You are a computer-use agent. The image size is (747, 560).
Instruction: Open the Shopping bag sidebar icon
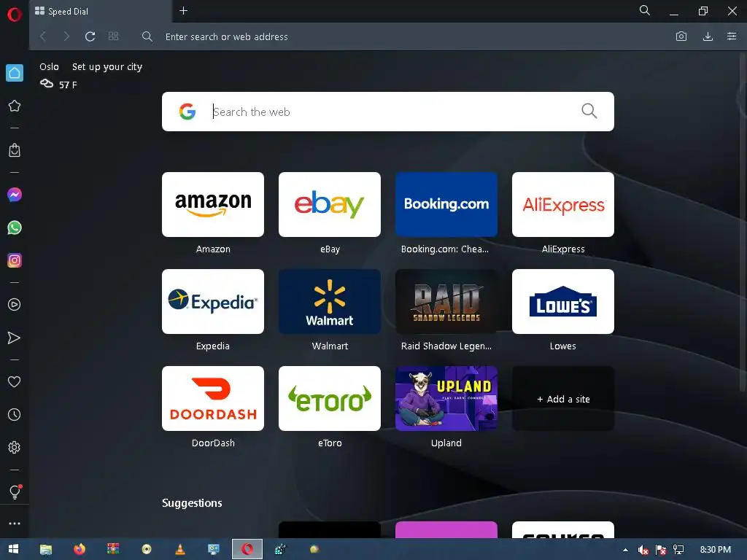15,150
